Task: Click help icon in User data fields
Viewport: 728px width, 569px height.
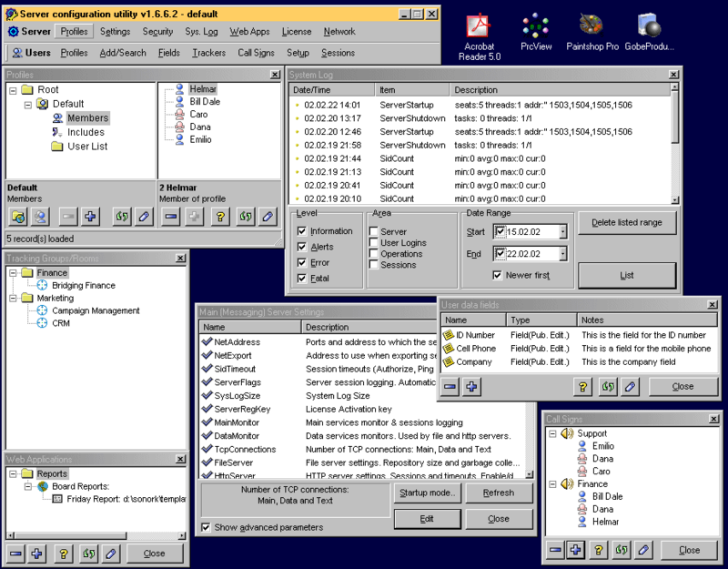Action: point(582,386)
